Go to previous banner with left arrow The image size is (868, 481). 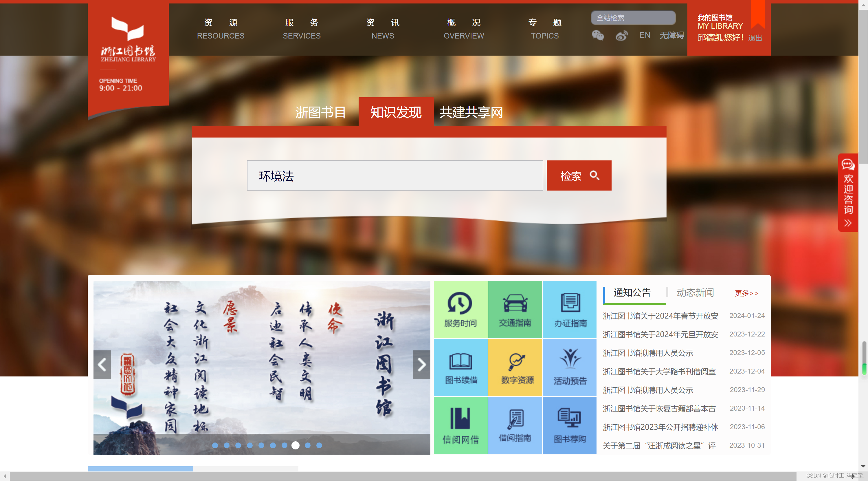102,365
